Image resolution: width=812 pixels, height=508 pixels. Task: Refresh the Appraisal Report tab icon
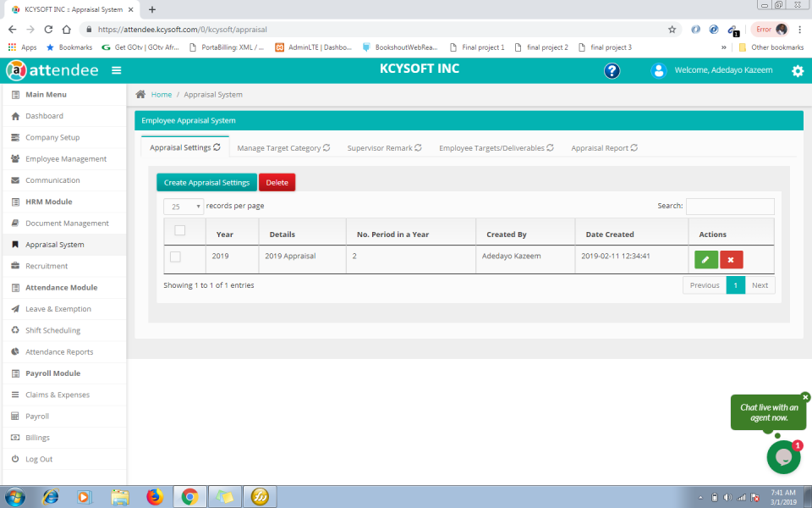click(x=634, y=147)
